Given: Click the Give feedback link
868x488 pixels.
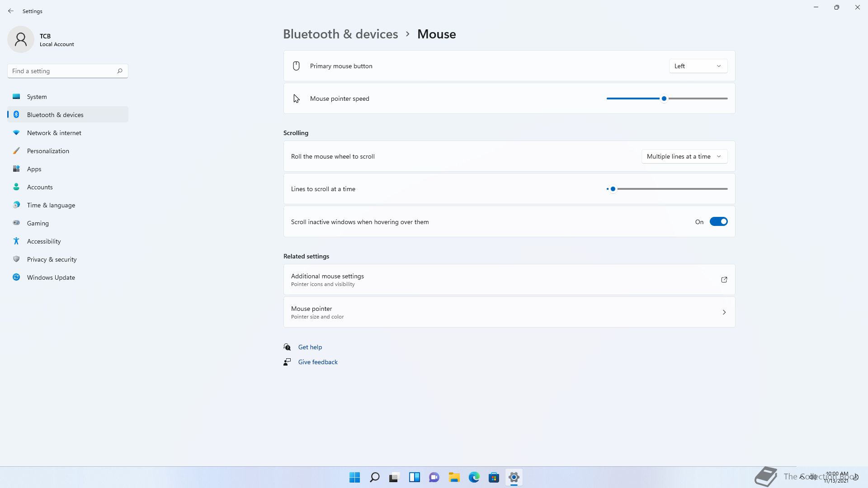Looking at the screenshot, I should 318,362.
